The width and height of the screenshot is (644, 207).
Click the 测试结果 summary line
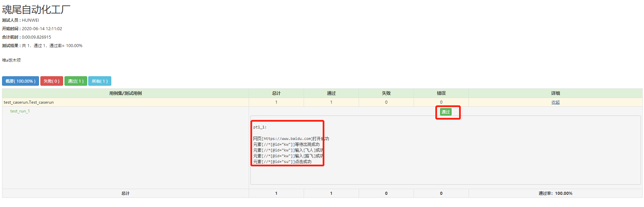click(42, 46)
